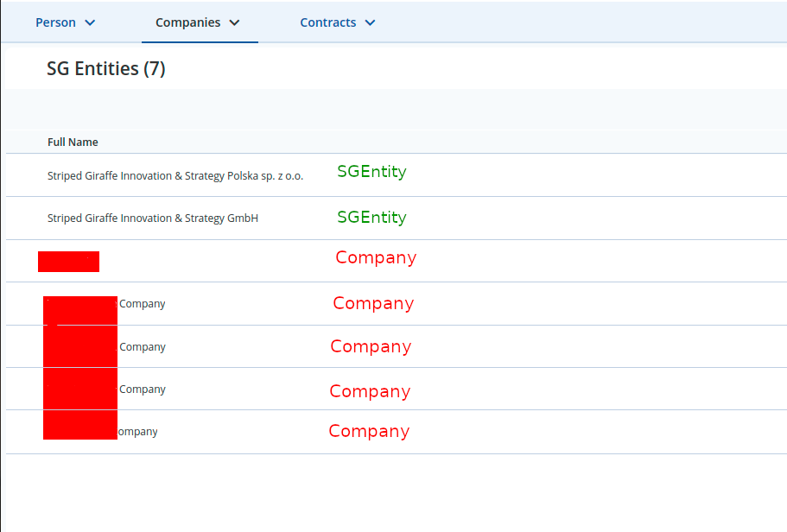This screenshot has height=532, width=787.
Task: Open the third redacted Company row name
Action: tap(142, 389)
